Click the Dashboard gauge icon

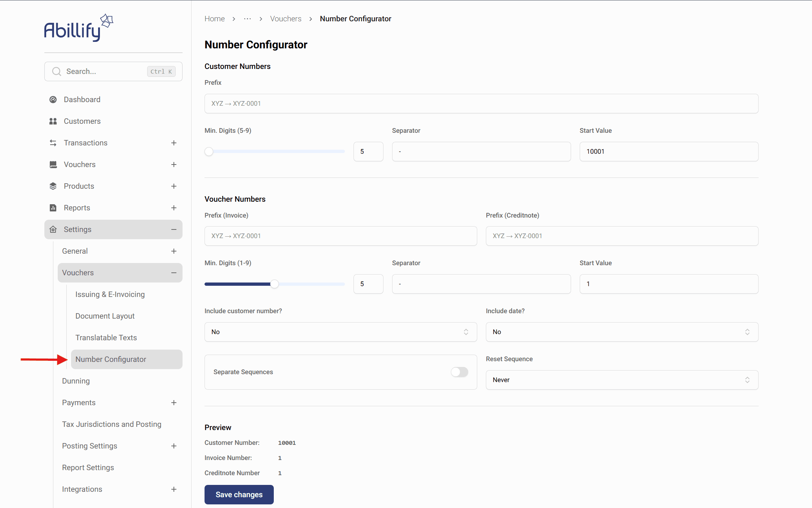pyautogui.click(x=53, y=100)
